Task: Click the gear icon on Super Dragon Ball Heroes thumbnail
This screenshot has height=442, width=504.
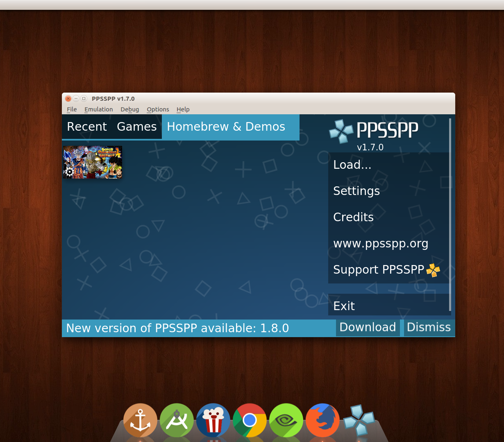Action: [69, 172]
